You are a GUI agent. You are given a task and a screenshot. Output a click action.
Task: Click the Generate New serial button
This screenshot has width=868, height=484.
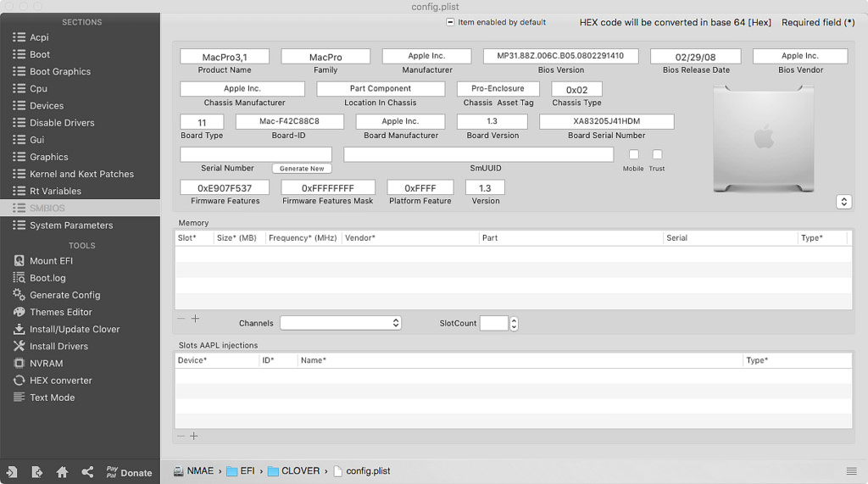(x=302, y=169)
